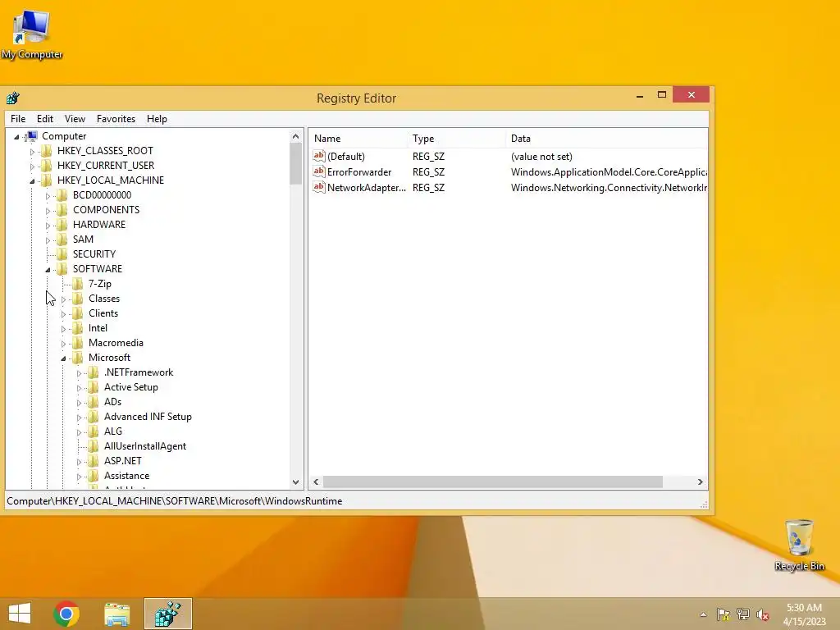Expand the HARDWARE key
Screen dimensions: 840x630
[x=48, y=226]
